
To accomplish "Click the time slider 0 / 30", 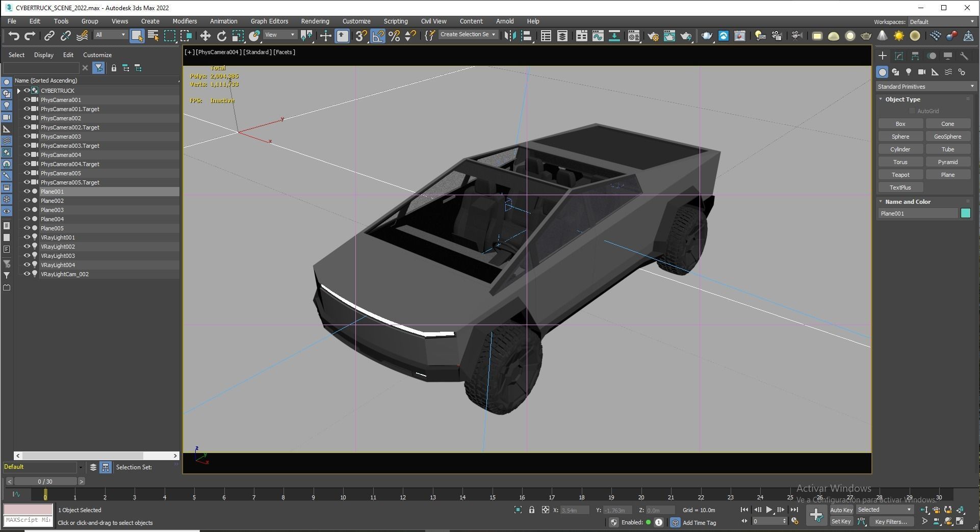I will pyautogui.click(x=45, y=482).
